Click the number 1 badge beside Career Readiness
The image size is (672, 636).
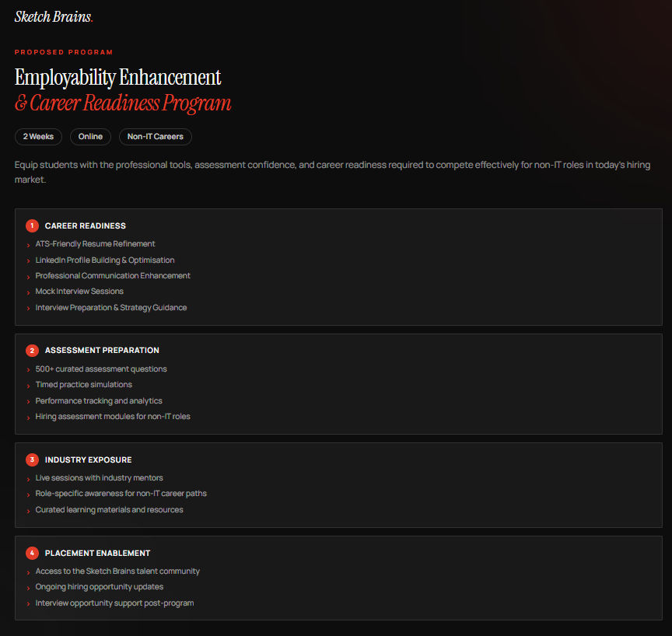pos(32,225)
